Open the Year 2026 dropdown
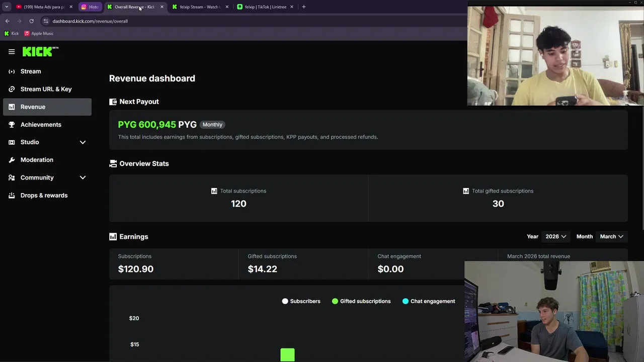644x362 pixels. pos(556,236)
